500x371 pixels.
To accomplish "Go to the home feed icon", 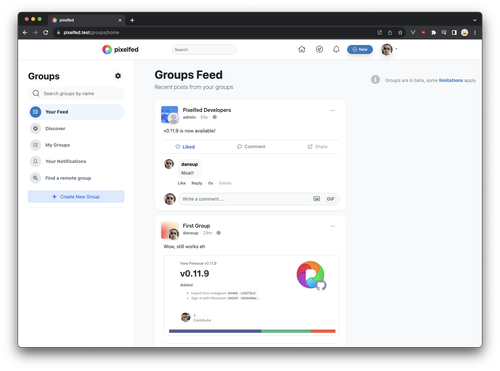I will pyautogui.click(x=302, y=50).
